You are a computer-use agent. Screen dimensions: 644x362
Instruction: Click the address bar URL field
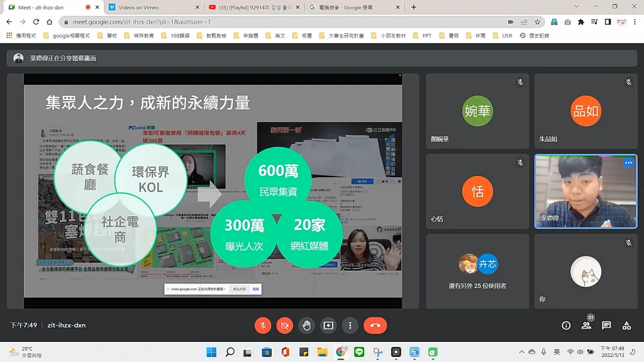(x=283, y=21)
